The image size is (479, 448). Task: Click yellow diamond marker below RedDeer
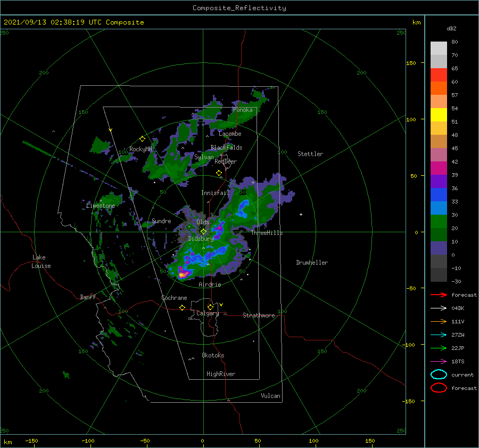(x=219, y=173)
